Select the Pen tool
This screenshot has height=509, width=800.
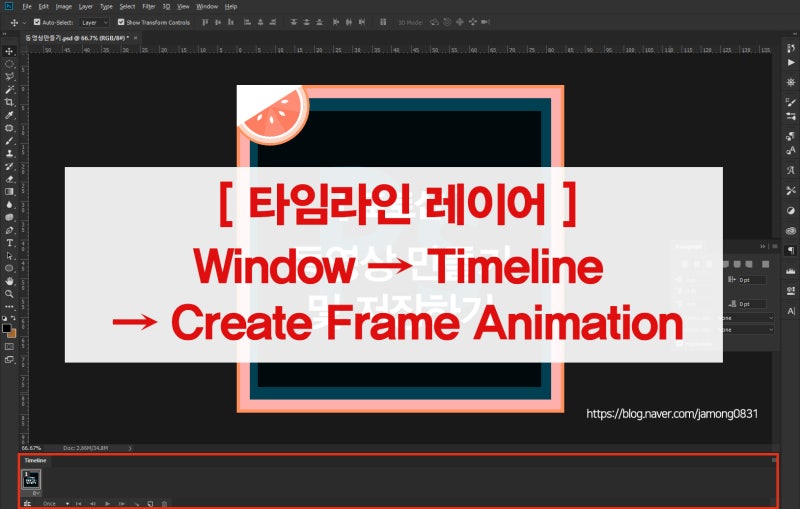(9, 230)
